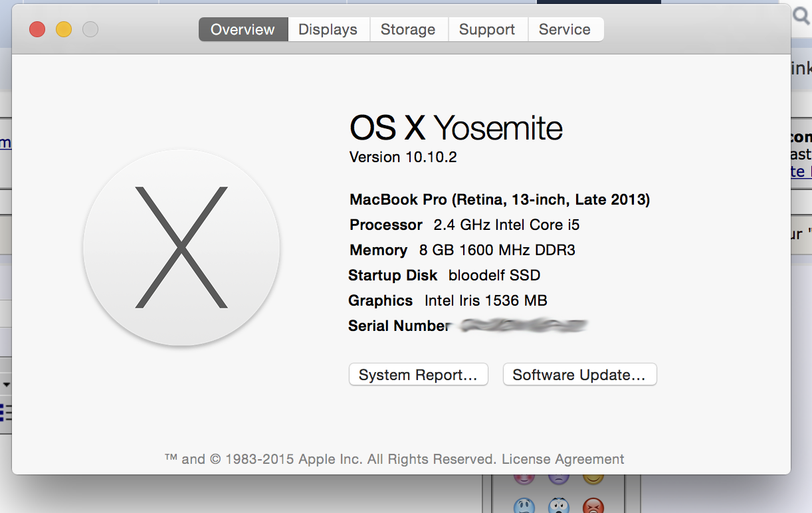The height and width of the screenshot is (513, 812).
Task: Click the search magnifier icon in background window
Action: (x=801, y=17)
